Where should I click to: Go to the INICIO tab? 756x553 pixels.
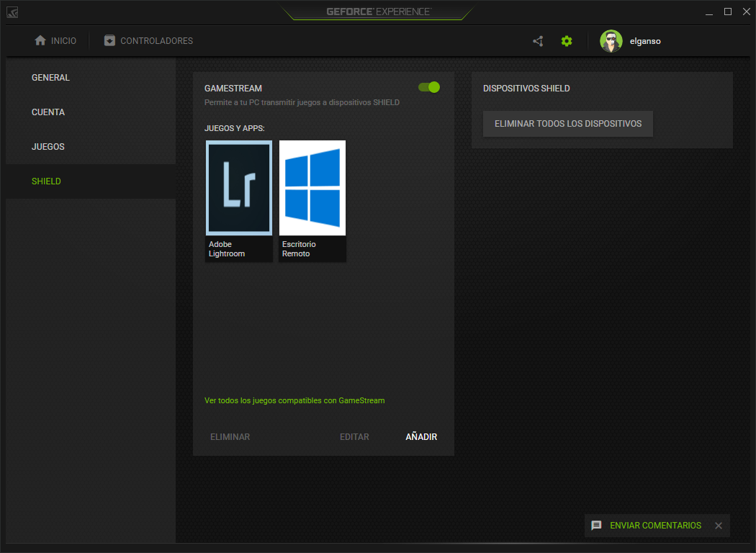point(55,40)
